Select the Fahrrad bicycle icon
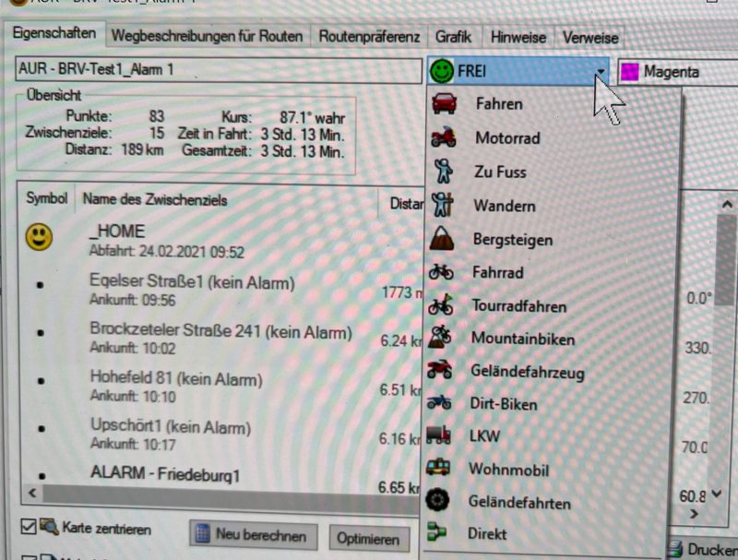The height and width of the screenshot is (560, 738). [x=443, y=273]
